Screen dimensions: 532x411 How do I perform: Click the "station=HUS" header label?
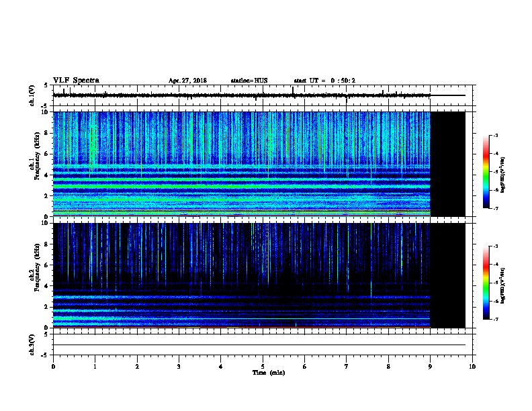click(249, 81)
